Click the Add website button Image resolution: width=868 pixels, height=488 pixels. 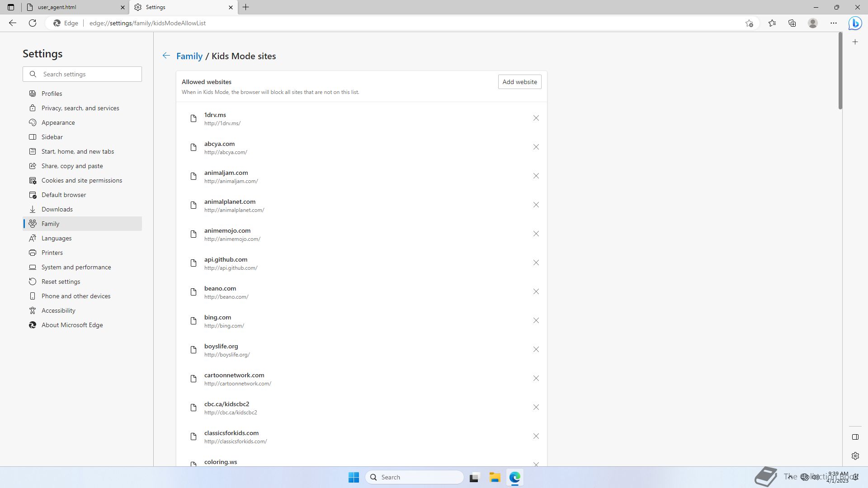pos(519,82)
